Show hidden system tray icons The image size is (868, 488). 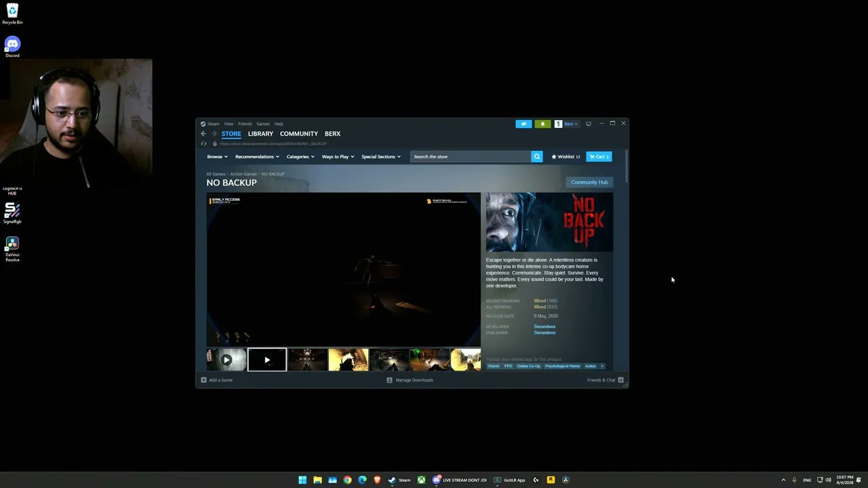click(783, 480)
